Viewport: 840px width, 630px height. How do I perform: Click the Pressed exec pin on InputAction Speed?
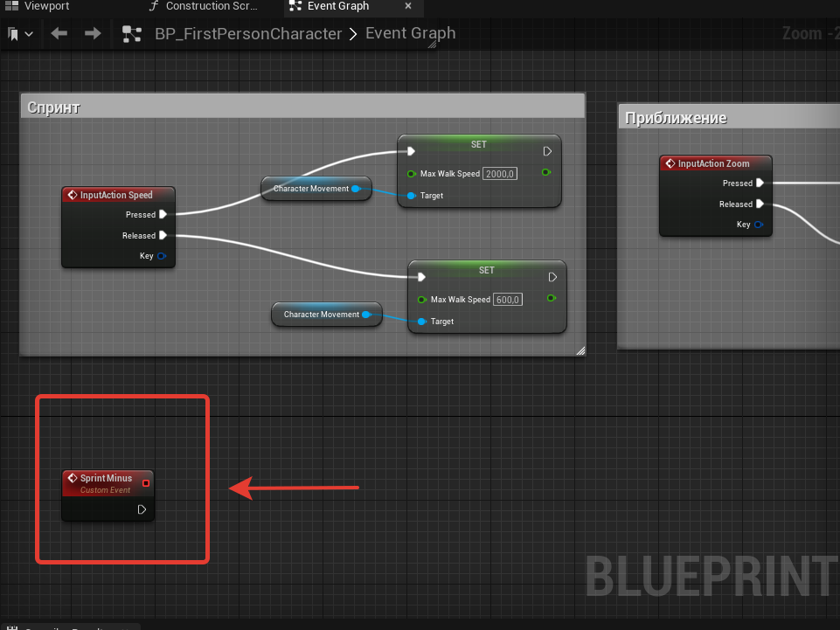point(163,214)
